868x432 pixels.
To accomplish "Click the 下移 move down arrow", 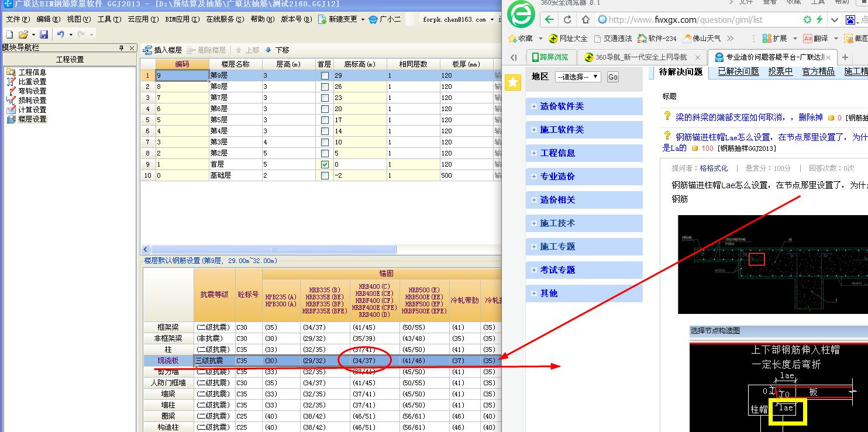I will (268, 50).
